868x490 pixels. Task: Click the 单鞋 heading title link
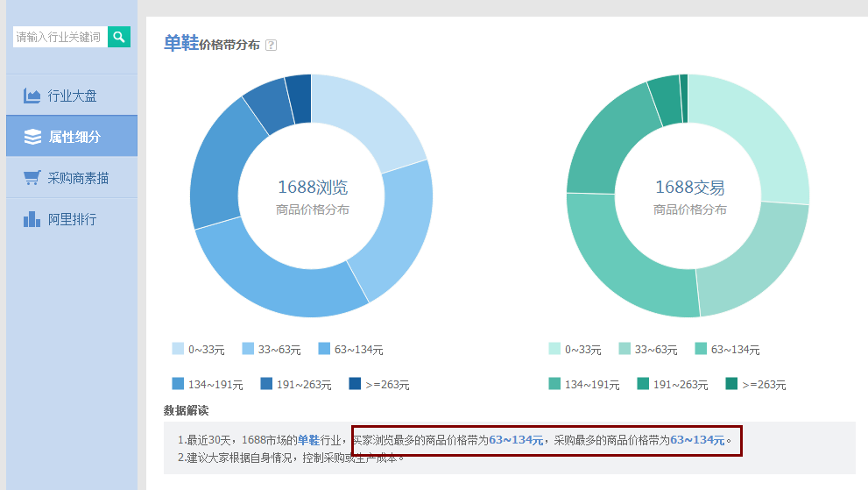[181, 44]
